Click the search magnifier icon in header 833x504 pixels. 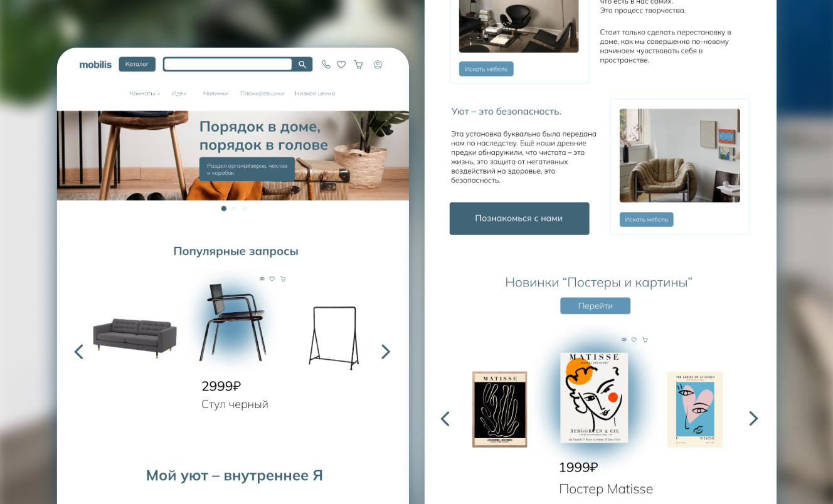(302, 65)
